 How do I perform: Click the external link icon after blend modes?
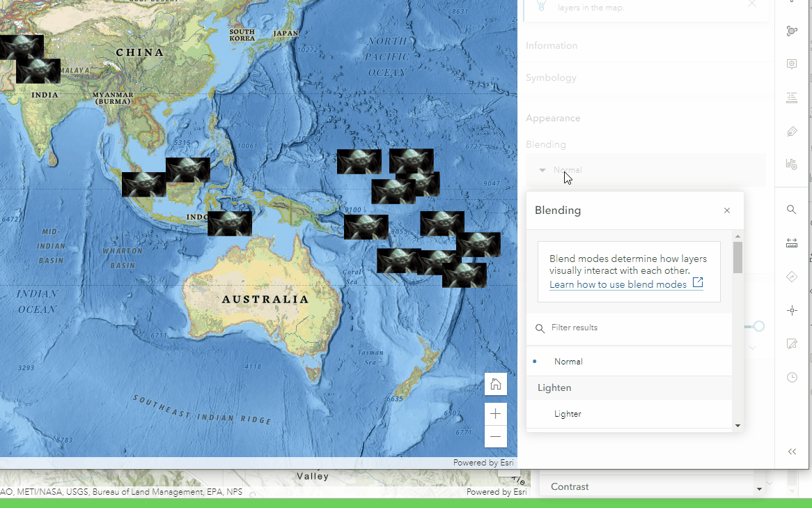698,282
